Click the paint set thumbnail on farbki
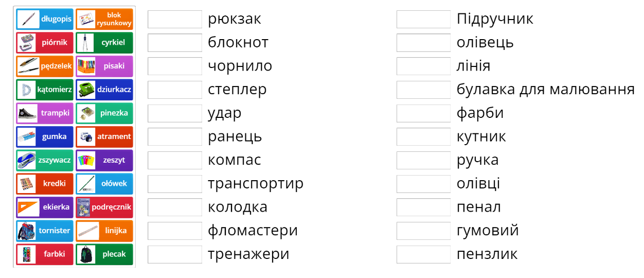The image size is (644, 278). coord(26,254)
